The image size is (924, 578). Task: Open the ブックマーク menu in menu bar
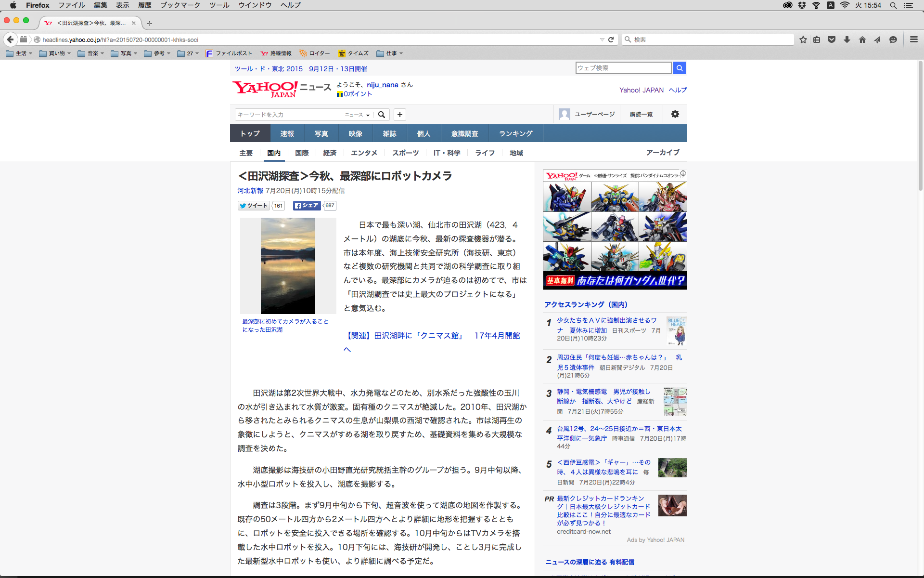click(180, 5)
